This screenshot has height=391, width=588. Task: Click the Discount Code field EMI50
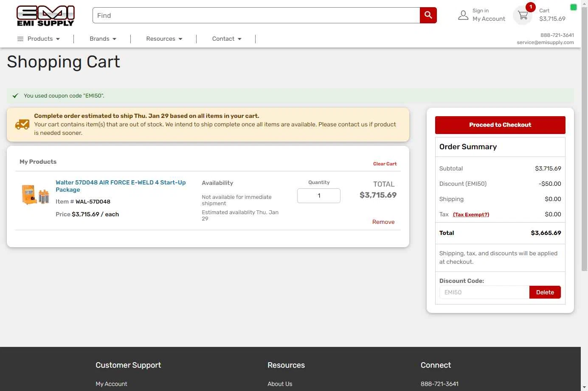click(x=484, y=292)
